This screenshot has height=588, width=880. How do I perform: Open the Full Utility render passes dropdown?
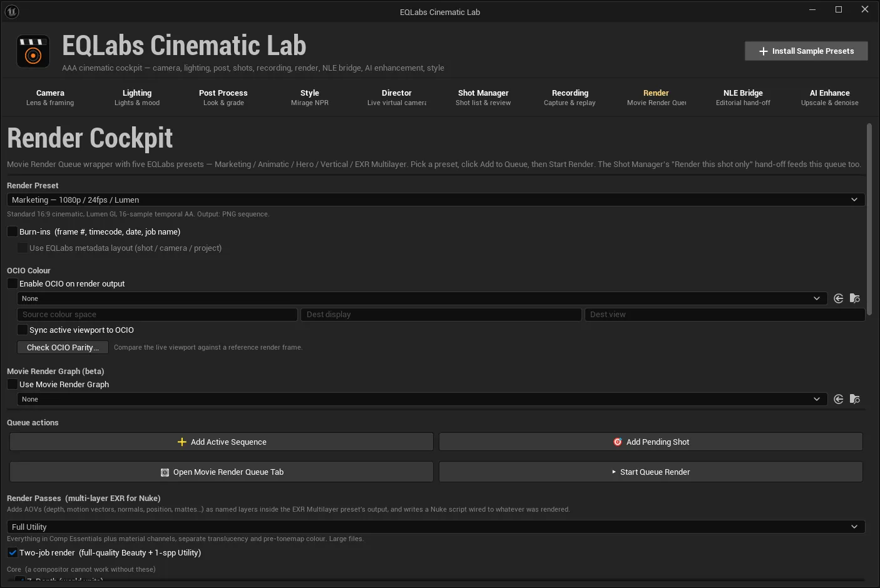(x=436, y=527)
